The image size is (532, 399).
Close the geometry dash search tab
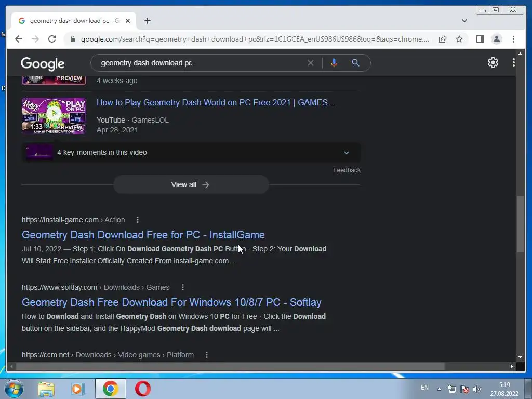tap(128, 21)
